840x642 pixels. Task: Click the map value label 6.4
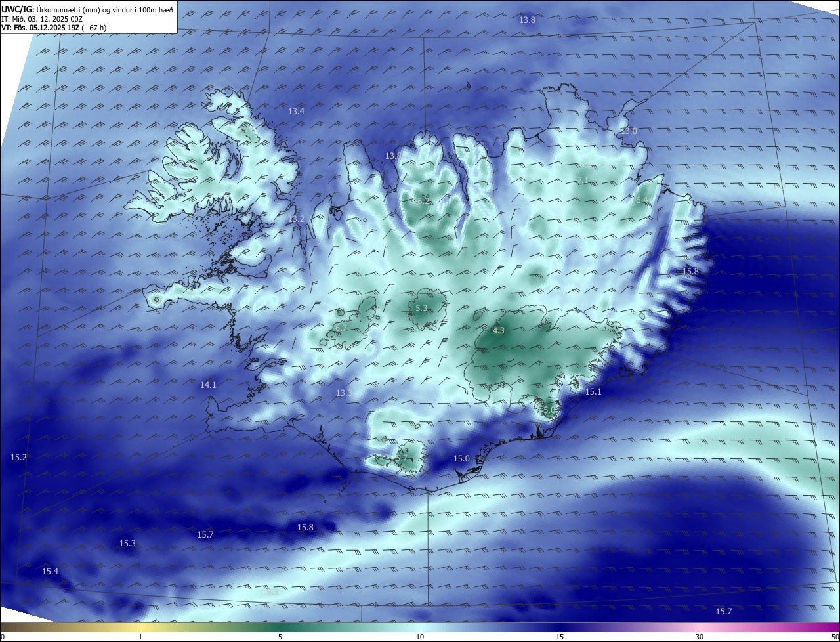[x=642, y=200]
